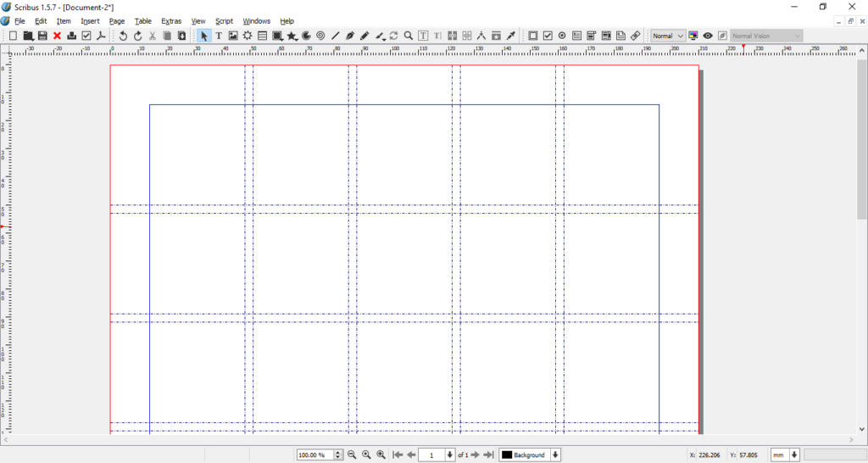Screen dimensions: 868x463
Task: Open the Background layer dropdown arrow
Action: click(555, 455)
